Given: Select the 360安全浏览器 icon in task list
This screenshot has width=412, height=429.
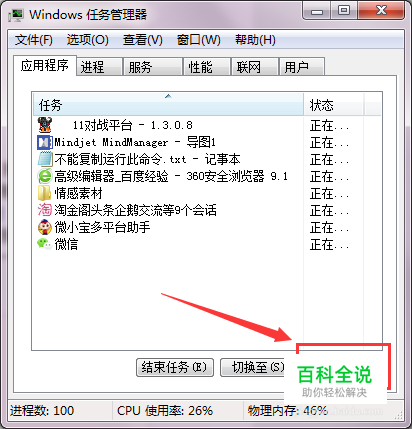Looking at the screenshot, I should 45,176.
